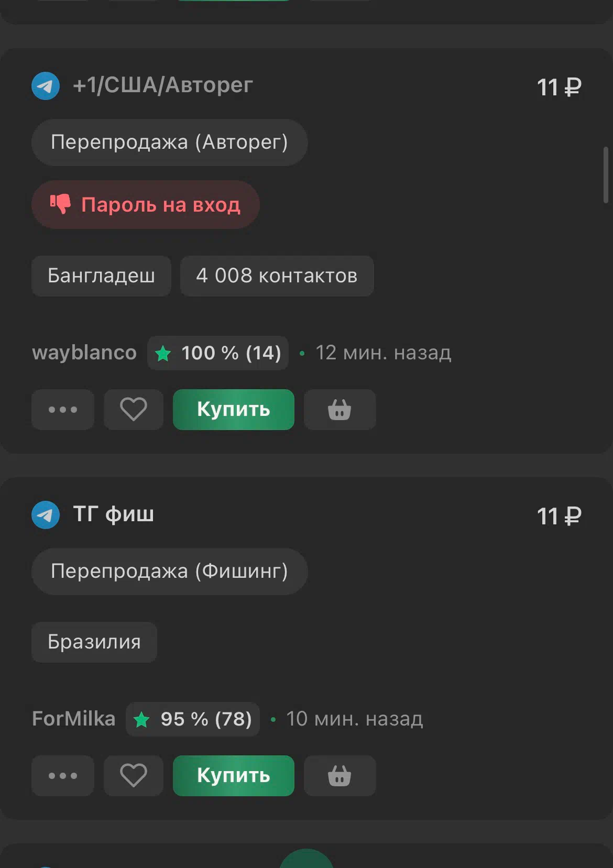Select the Перепродажа (Авторег) tag

(x=169, y=142)
